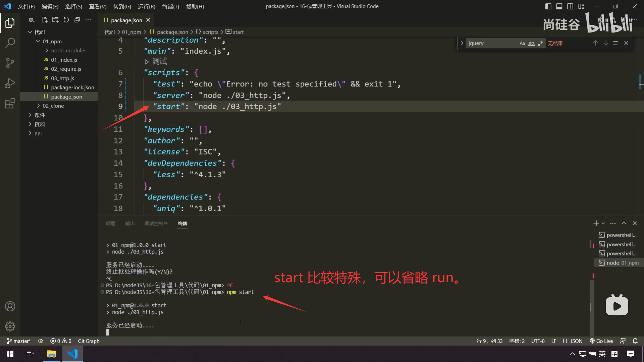Click Go Live in status bar
The width and height of the screenshot is (644, 362).
tap(601, 341)
